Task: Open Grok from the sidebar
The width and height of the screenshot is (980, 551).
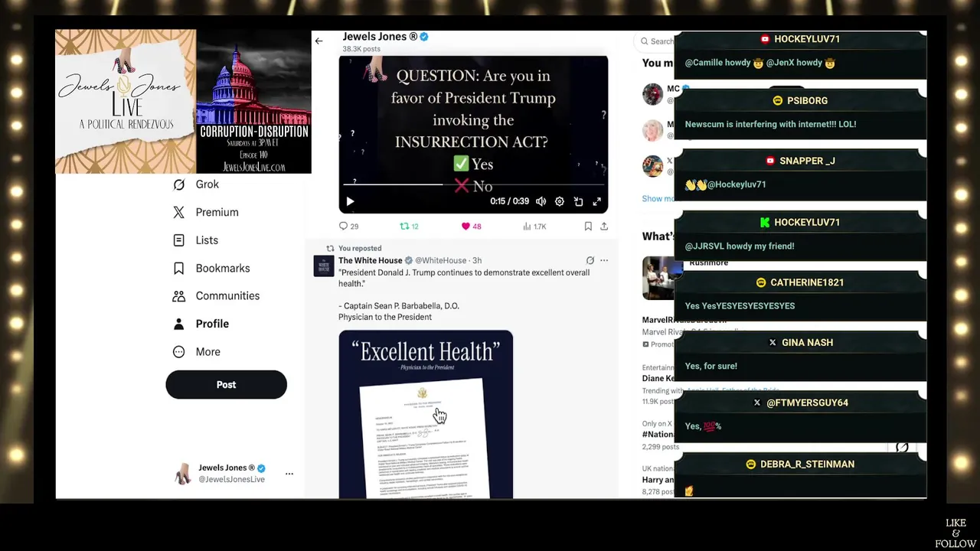Action: [196, 184]
